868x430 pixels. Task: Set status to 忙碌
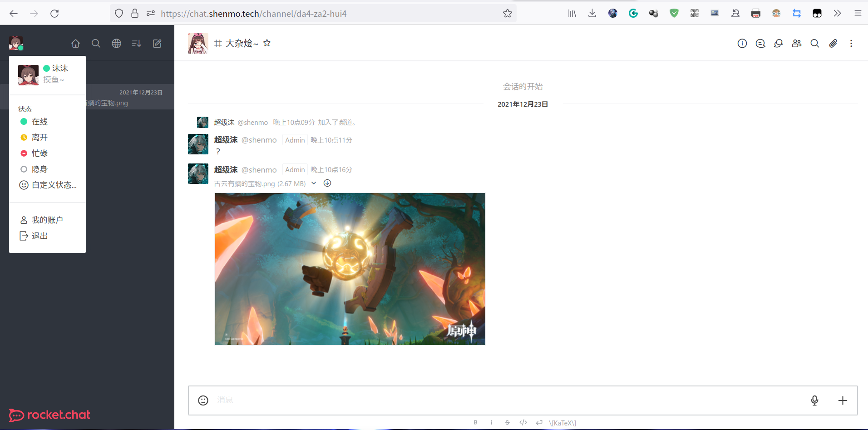pos(39,153)
